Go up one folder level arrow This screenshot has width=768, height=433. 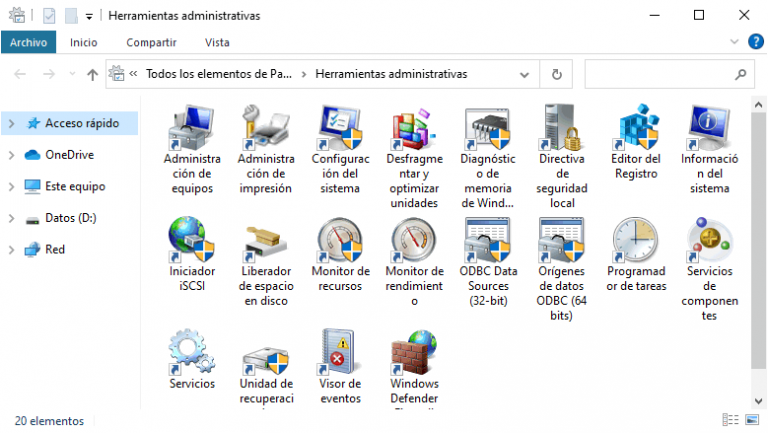tap(93, 74)
